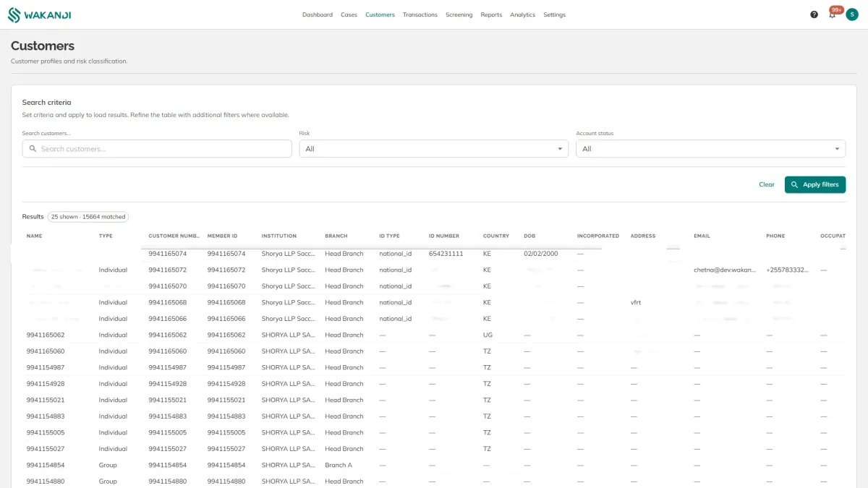Click phone number +2557833332...
Image resolution: width=868 pixels, height=488 pixels.
coord(788,270)
